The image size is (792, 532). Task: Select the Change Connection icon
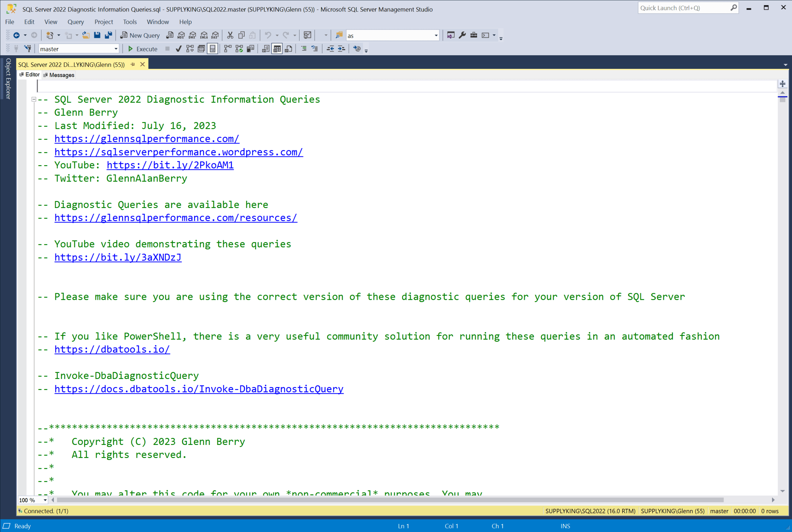pyautogui.click(x=27, y=49)
